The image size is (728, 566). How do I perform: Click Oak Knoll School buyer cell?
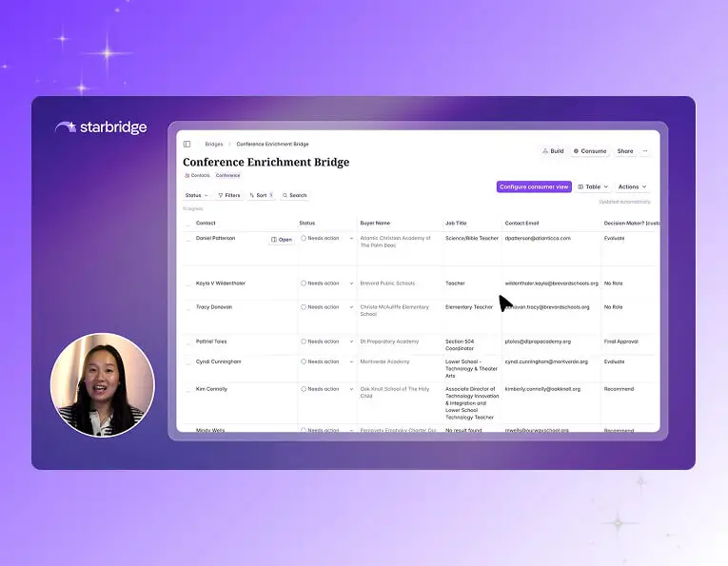pos(395,393)
